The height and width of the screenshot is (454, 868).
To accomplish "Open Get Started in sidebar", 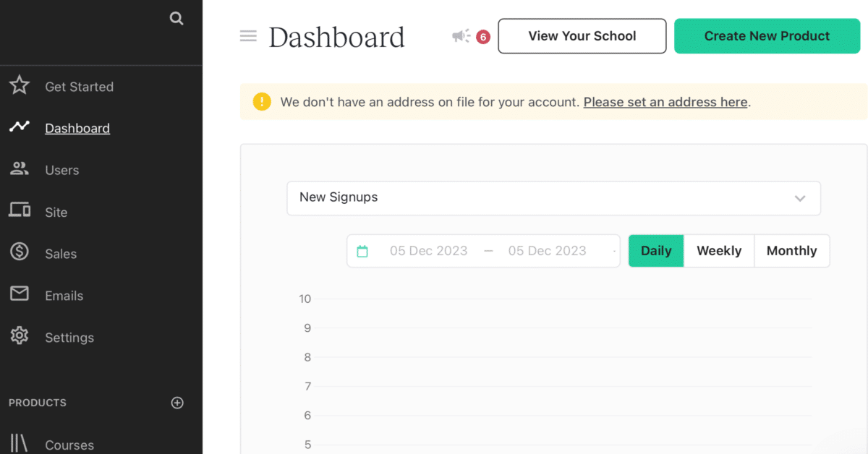I will [79, 87].
